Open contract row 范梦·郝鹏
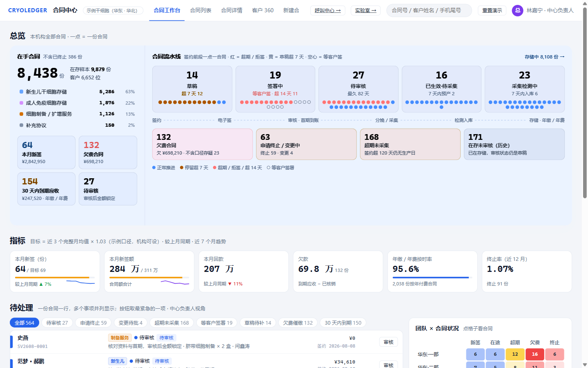The height and width of the screenshot is (368, 588). [207, 361]
